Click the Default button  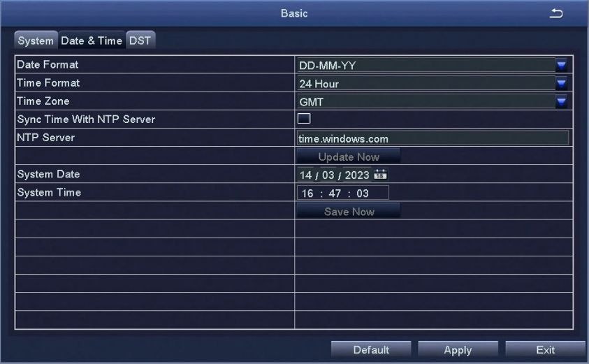point(371,349)
